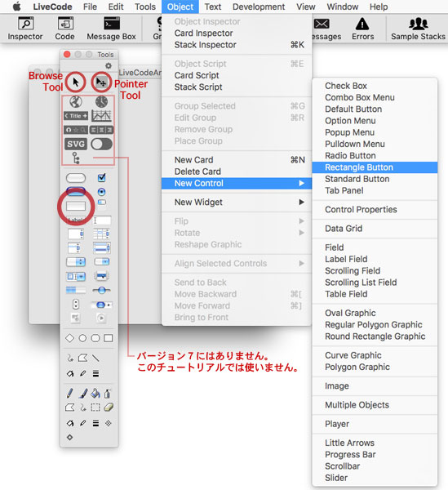
Task: Select the spray can tool
Action: pyautogui.click(x=108, y=393)
